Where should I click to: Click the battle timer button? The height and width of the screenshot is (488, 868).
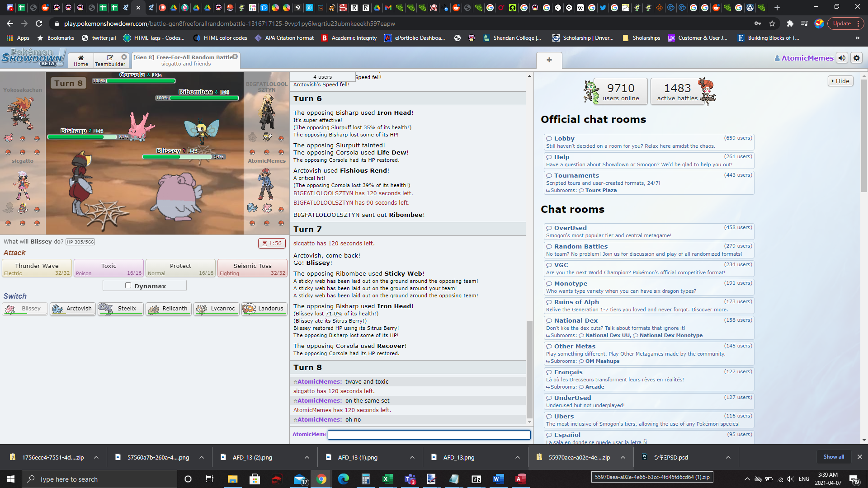coord(272,243)
